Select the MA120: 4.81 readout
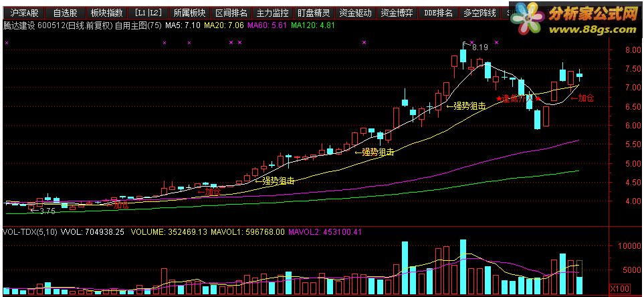Screen dimensions: 644x297 (313, 25)
